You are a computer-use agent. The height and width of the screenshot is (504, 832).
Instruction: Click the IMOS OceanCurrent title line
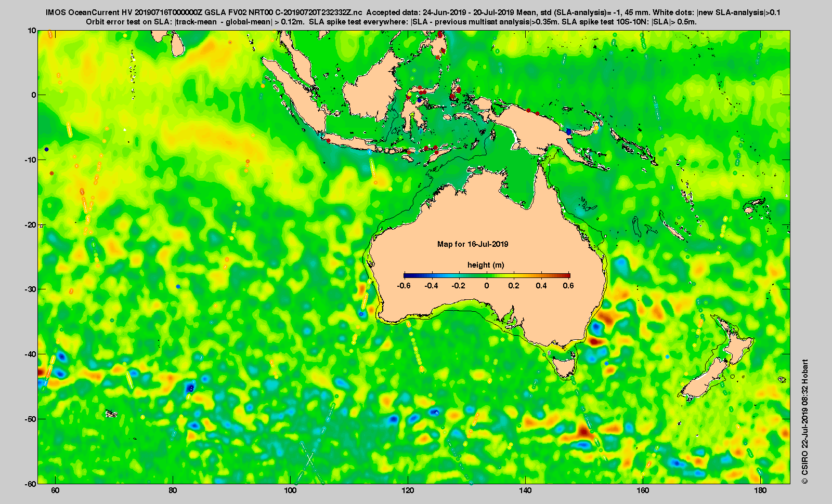coord(413,12)
